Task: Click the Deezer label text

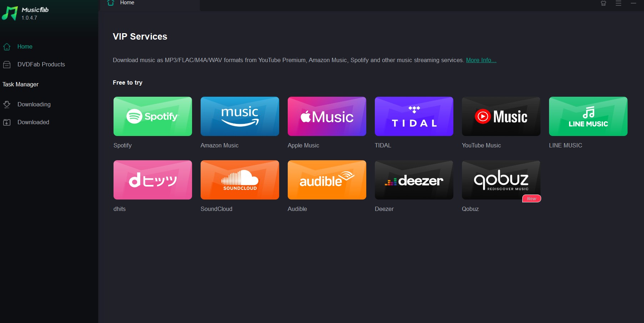Action: 384,209
